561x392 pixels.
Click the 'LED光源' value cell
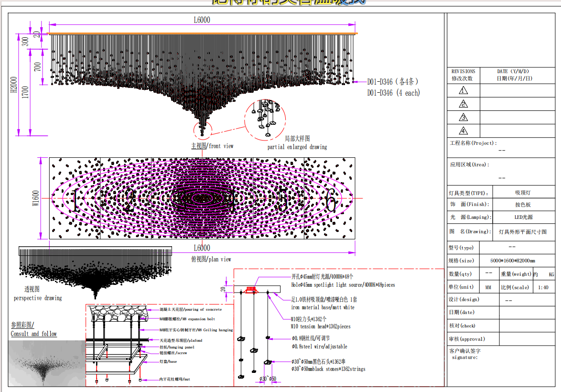(x=524, y=217)
